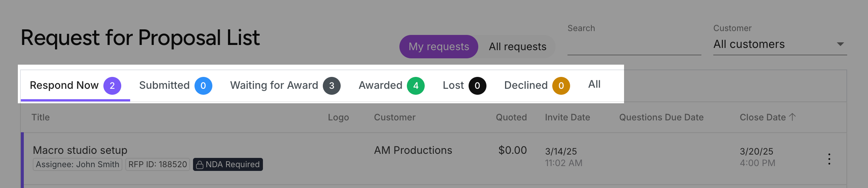Sort by the Invite Date column header

568,117
